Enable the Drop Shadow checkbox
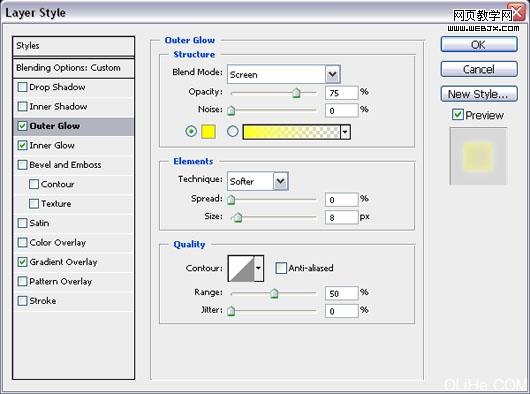Image resolution: width=530 pixels, height=394 pixels. [x=22, y=87]
